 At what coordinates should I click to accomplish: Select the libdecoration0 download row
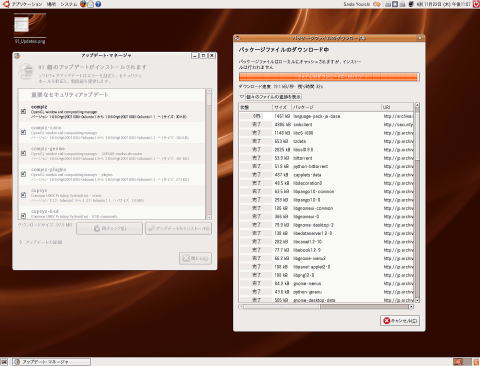[326, 183]
